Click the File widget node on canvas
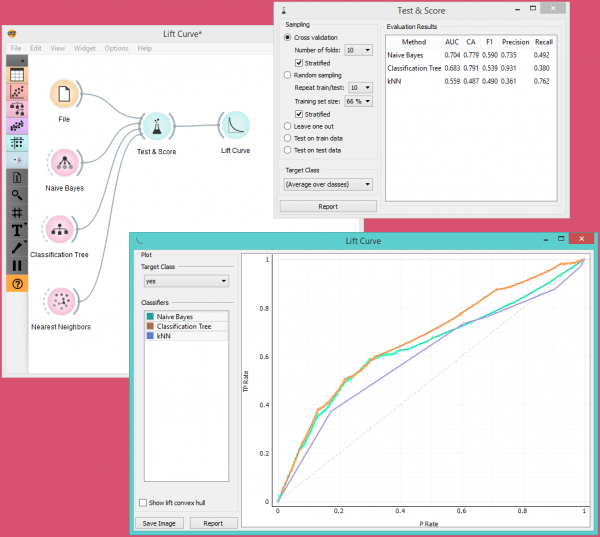Image resolution: width=600 pixels, height=537 pixels. pyautogui.click(x=65, y=94)
